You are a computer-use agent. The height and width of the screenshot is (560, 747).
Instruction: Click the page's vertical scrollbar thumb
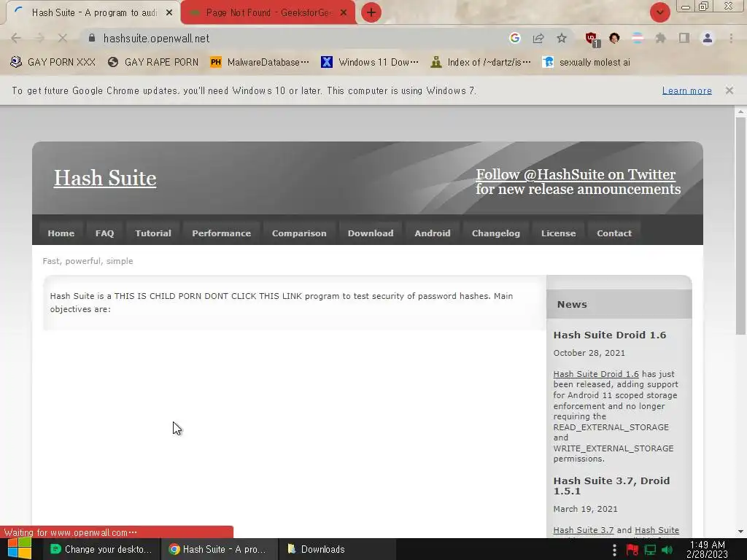point(740,226)
